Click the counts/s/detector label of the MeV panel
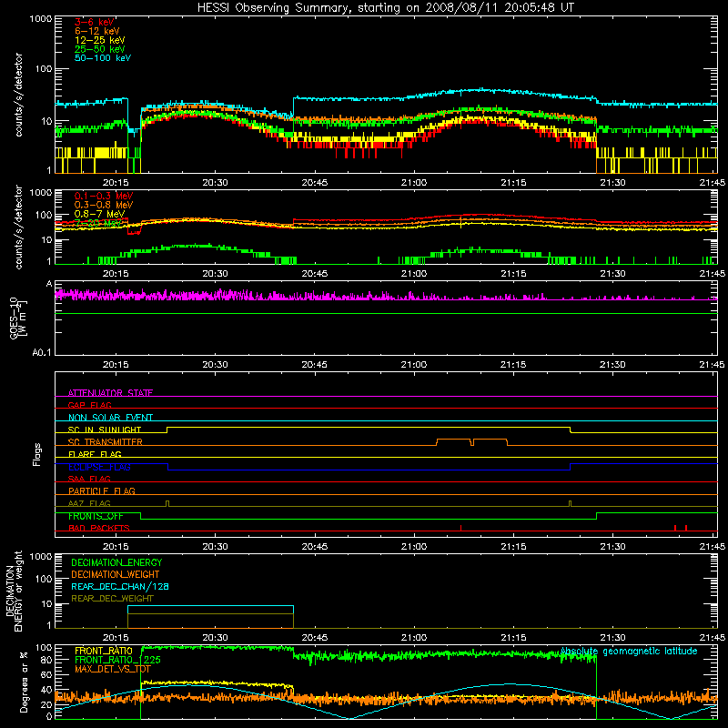This screenshot has width=728, height=728. (18, 227)
